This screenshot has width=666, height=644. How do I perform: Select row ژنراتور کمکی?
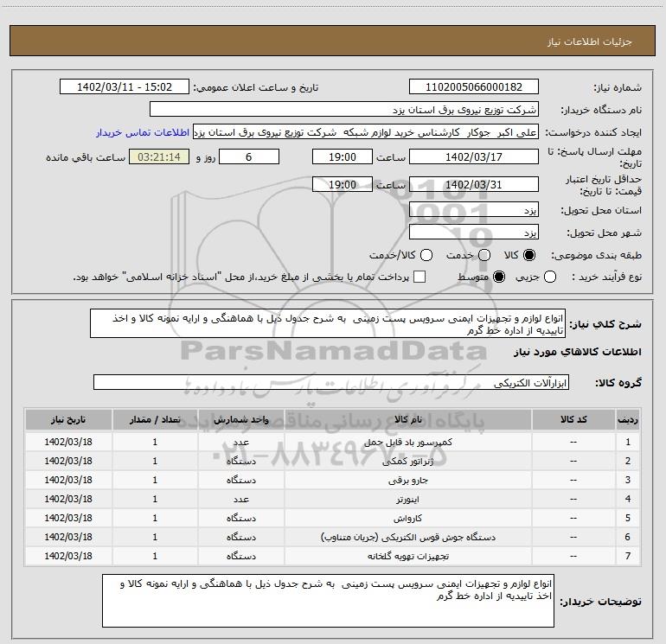click(332, 461)
